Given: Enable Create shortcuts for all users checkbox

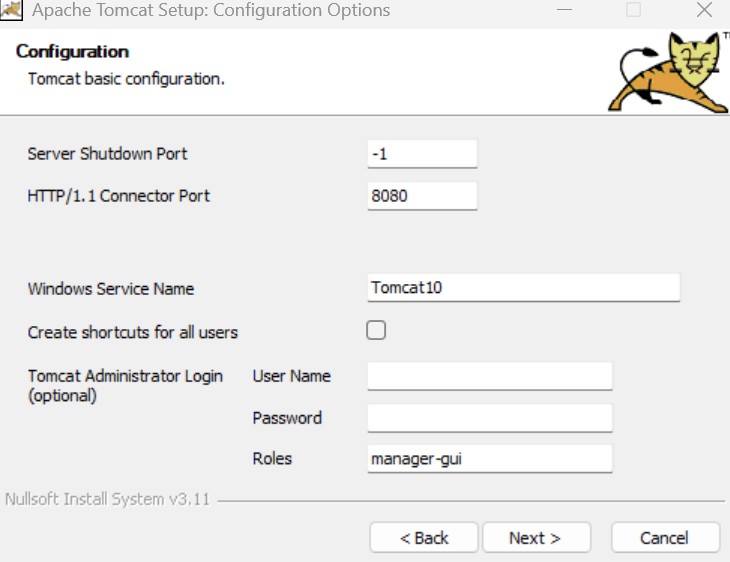Looking at the screenshot, I should pyautogui.click(x=376, y=330).
